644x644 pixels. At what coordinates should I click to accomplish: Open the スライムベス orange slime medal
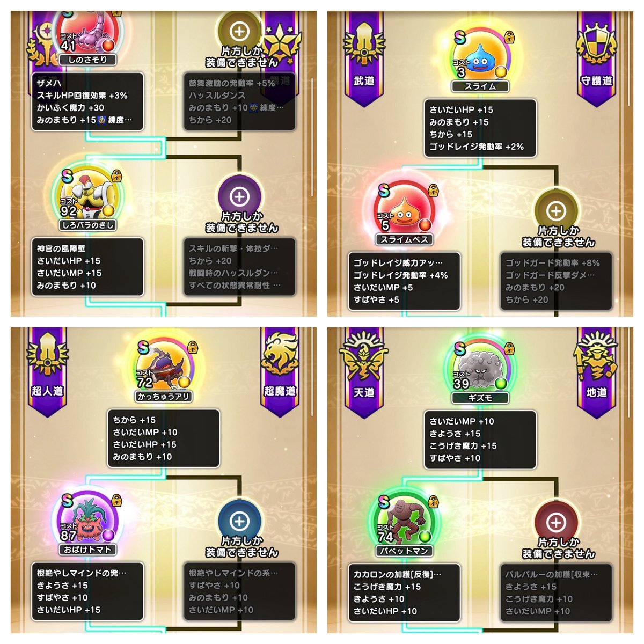[404, 213]
